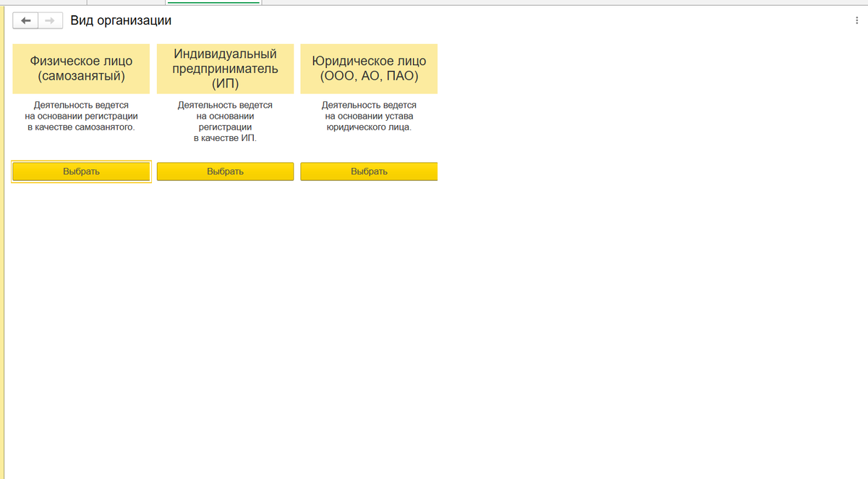Choose the Физическое лицо (самозанятый) option button
Viewport: 868px width, 479px height.
tap(81, 171)
